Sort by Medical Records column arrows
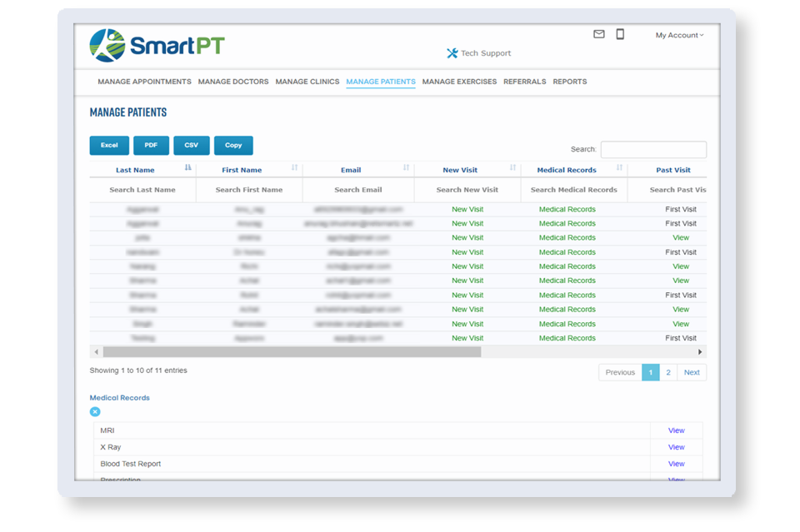 (619, 169)
